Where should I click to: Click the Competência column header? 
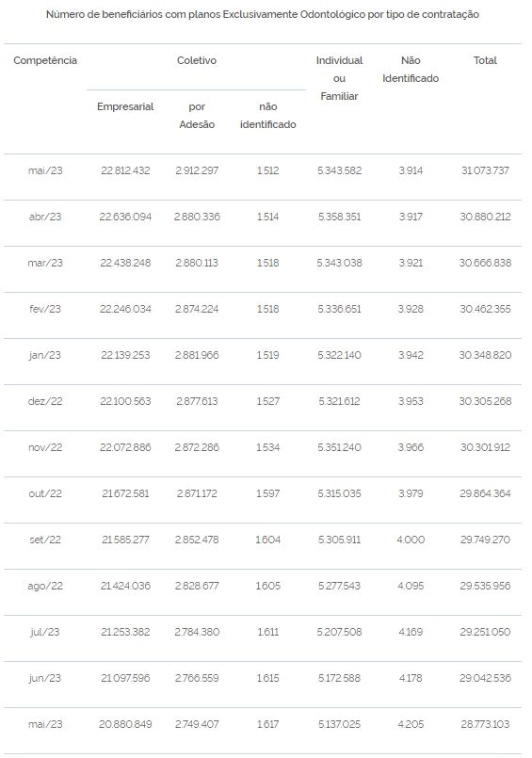point(45,60)
